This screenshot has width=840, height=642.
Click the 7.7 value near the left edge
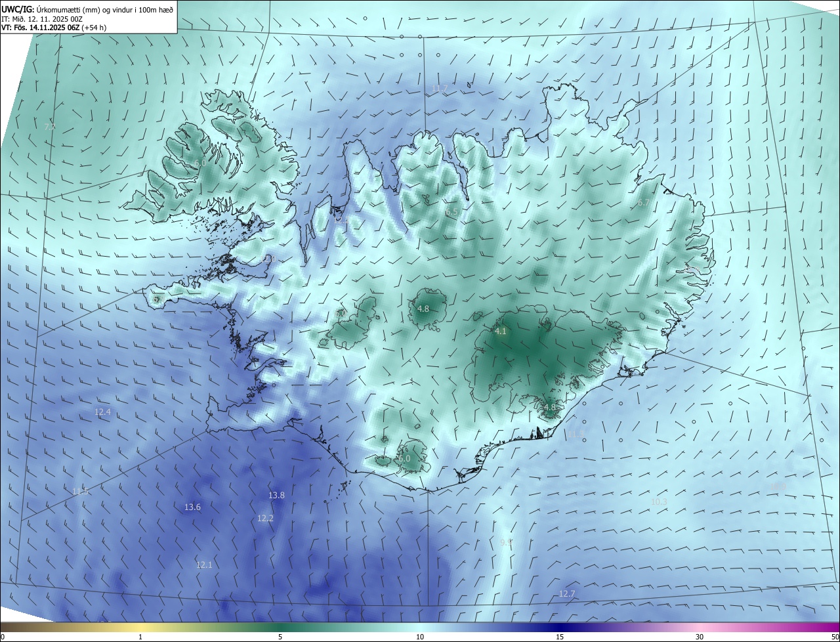point(49,127)
